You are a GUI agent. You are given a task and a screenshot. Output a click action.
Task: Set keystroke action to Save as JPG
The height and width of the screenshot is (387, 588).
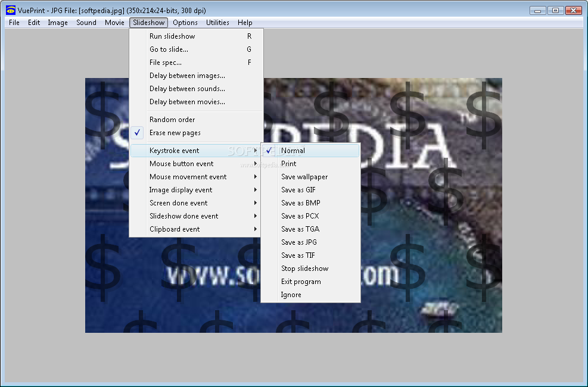point(310,242)
